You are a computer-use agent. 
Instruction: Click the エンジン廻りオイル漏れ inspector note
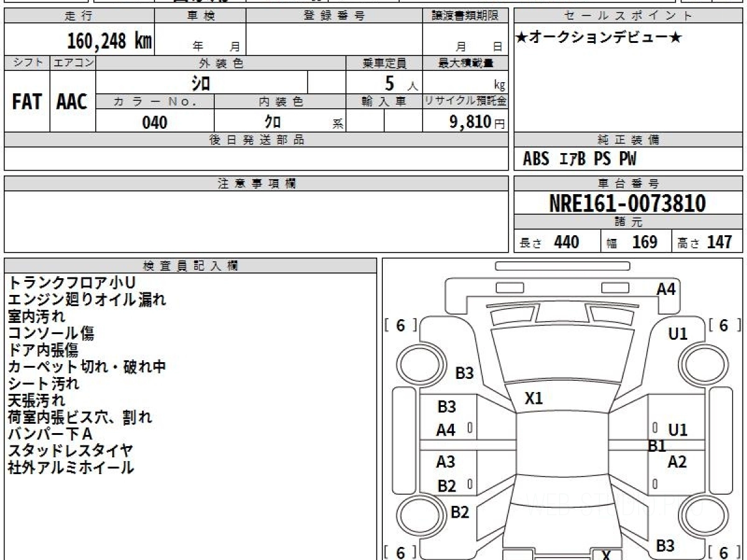87,300
